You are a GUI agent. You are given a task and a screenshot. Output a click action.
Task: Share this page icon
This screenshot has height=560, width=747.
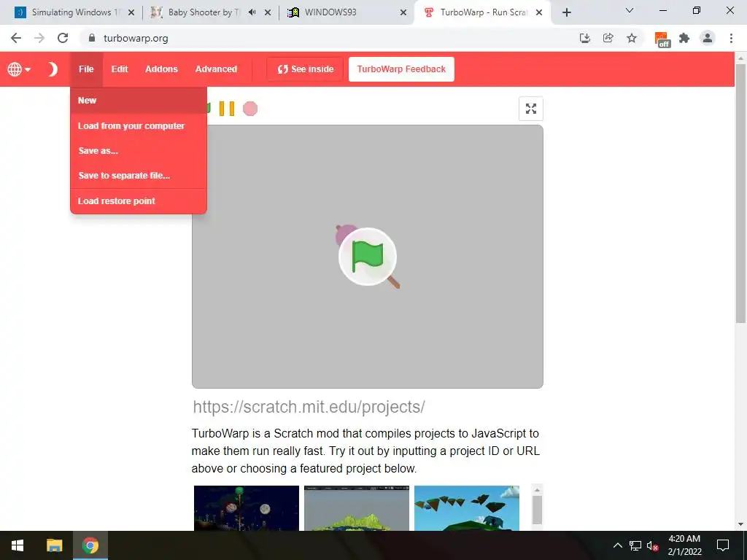pyautogui.click(x=608, y=38)
